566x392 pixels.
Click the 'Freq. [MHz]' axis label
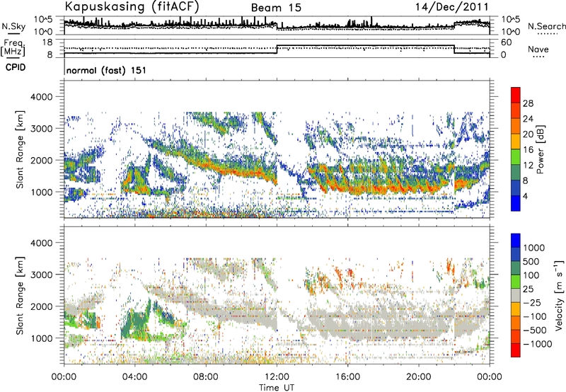(13, 47)
